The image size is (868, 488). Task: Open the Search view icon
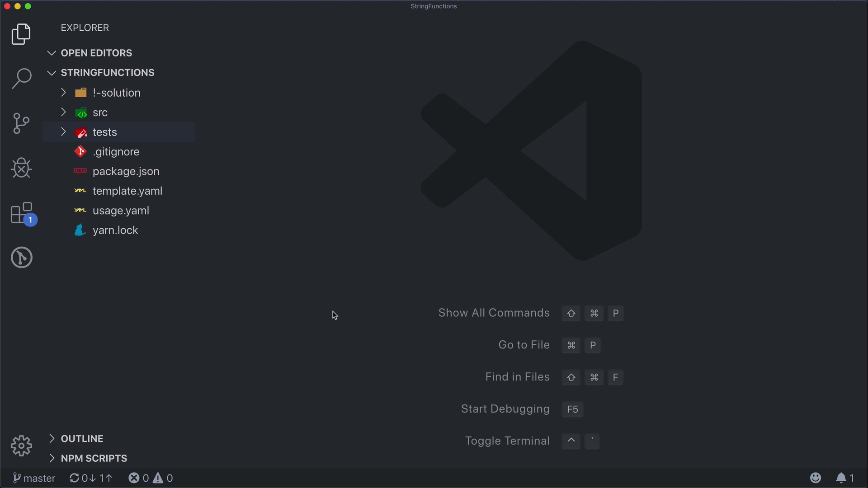[x=21, y=79]
